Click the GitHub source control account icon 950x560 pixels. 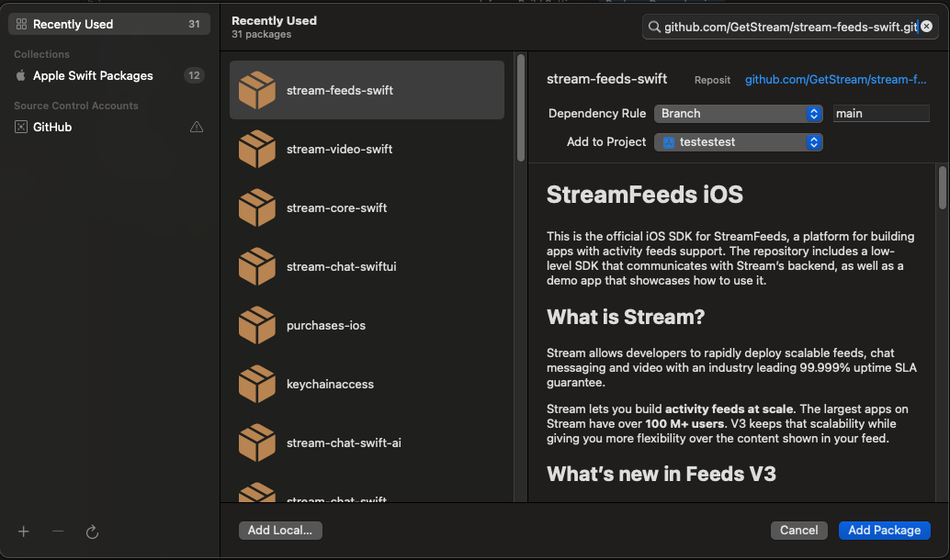tap(21, 127)
